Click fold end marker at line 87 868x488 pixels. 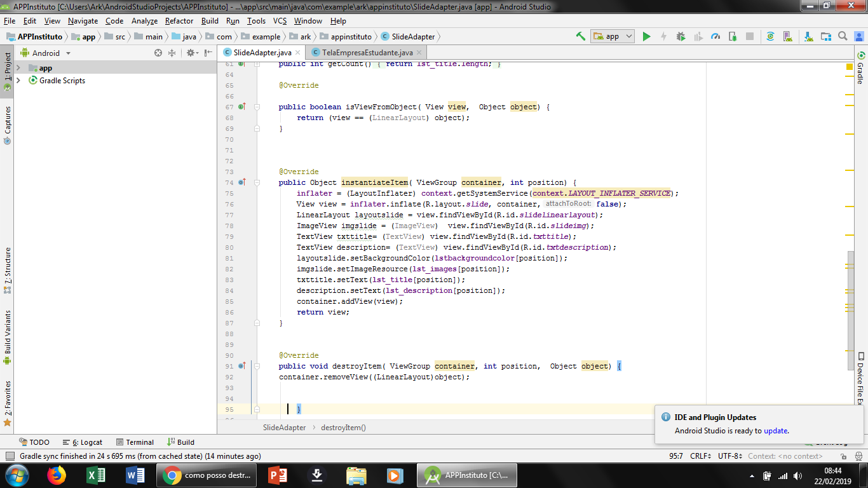pos(257,323)
